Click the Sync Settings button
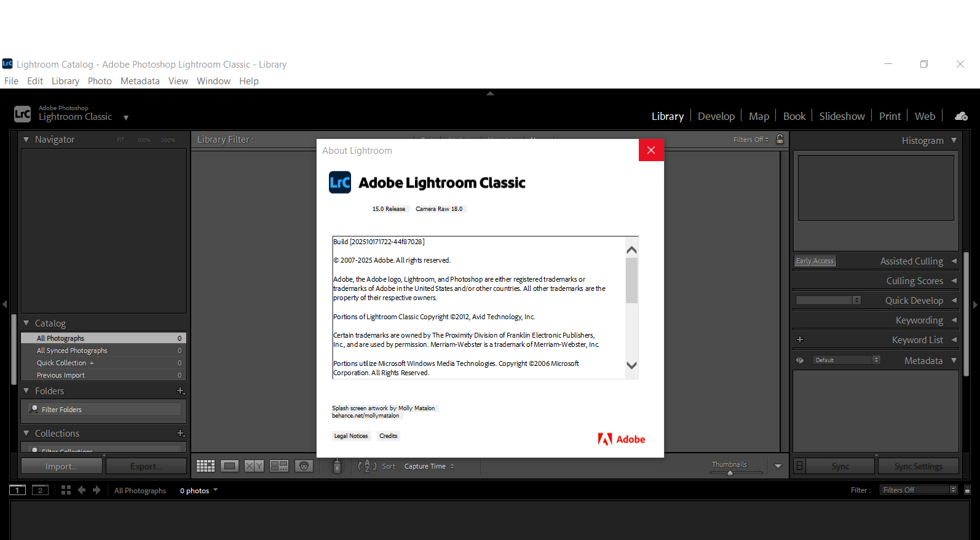This screenshot has width=980, height=540. [919, 466]
